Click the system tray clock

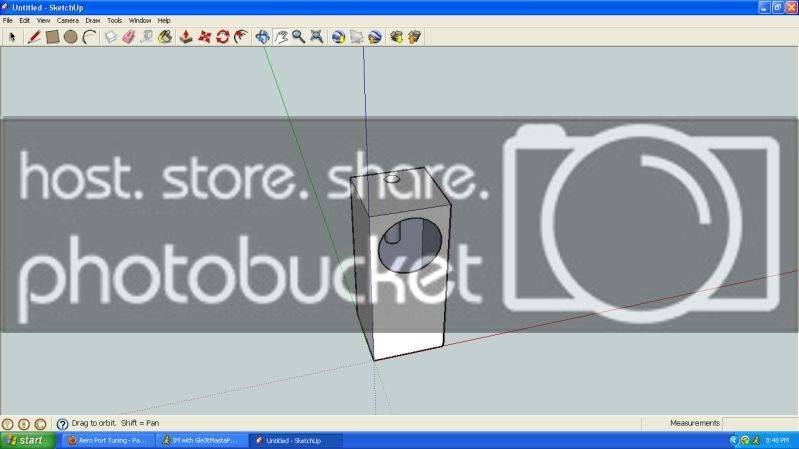pos(777,440)
